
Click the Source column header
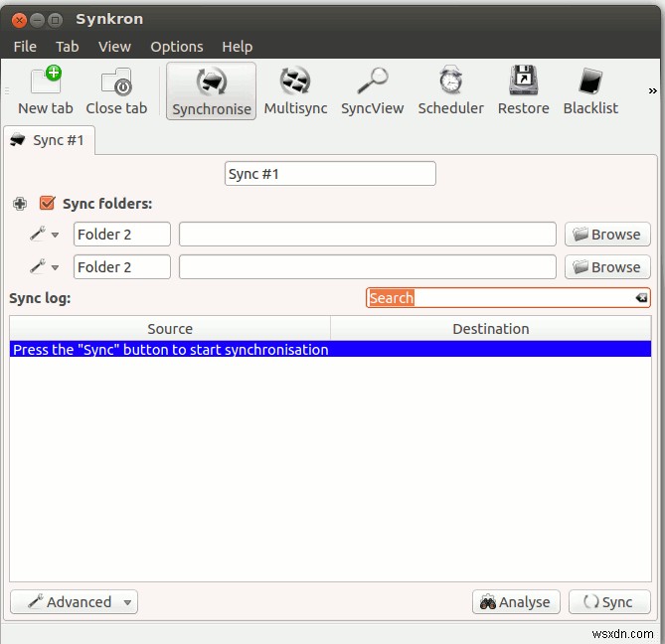click(x=170, y=329)
